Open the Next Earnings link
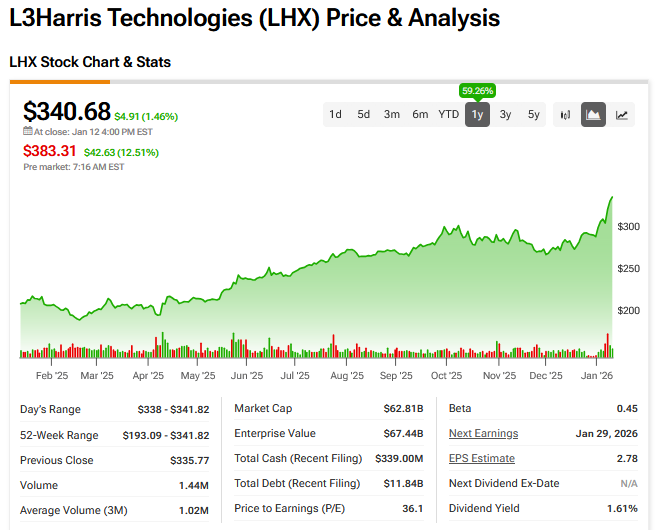 pyautogui.click(x=483, y=433)
